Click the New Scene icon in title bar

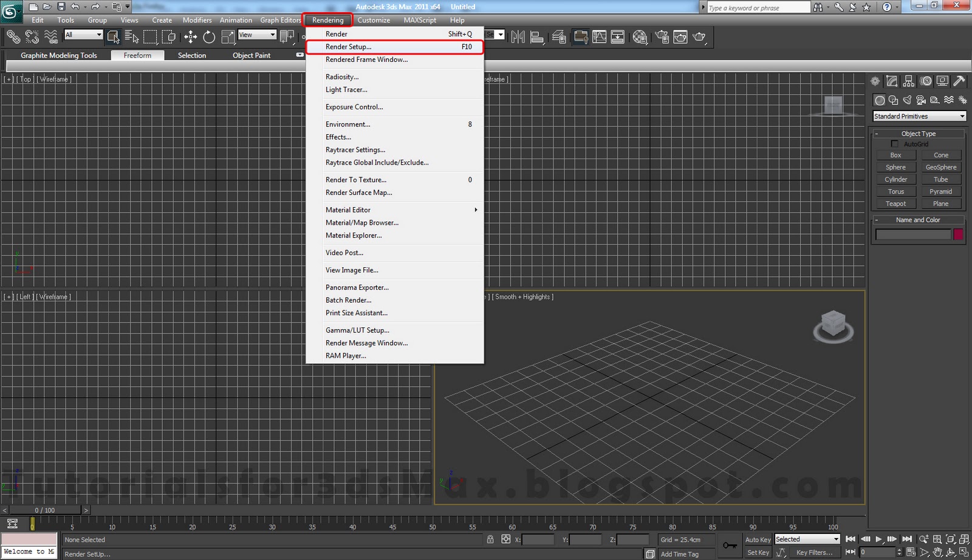point(33,7)
